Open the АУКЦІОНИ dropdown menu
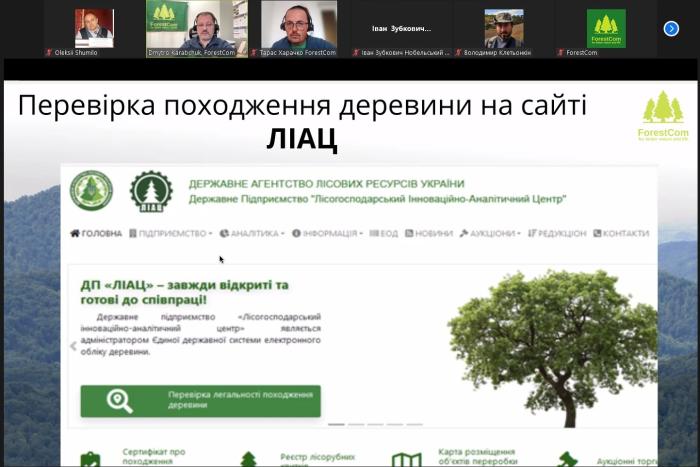Viewport: 700px width, 467px height. [x=490, y=233]
